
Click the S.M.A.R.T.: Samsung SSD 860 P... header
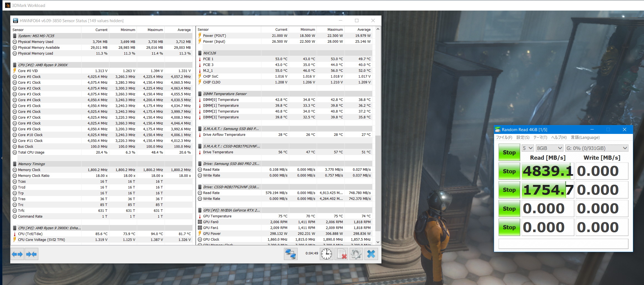[x=285, y=129]
